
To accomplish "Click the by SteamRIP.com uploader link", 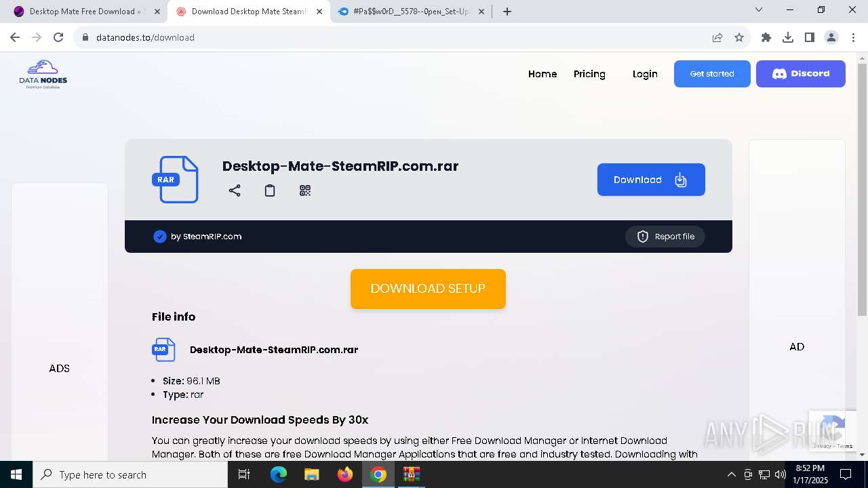I will pos(206,237).
